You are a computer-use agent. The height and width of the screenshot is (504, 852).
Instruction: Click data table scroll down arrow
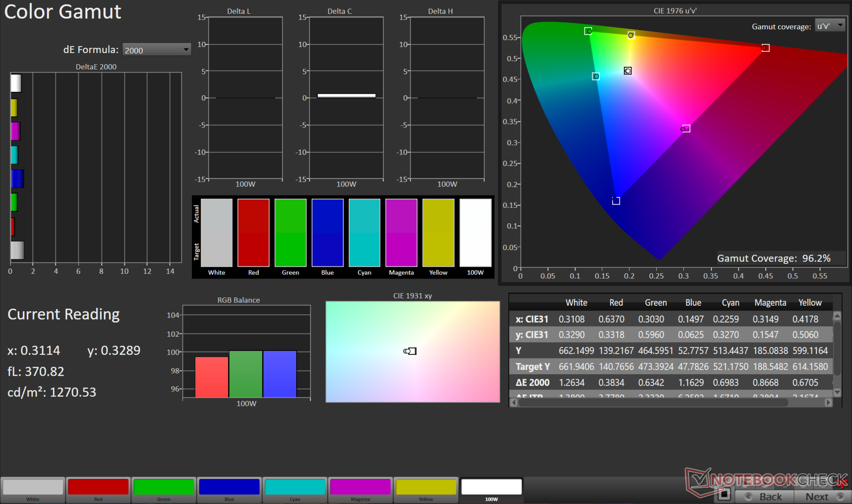point(837,392)
